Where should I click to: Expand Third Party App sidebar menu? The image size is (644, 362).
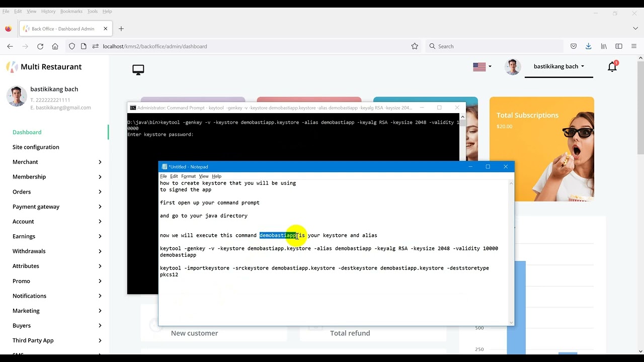[x=57, y=340]
